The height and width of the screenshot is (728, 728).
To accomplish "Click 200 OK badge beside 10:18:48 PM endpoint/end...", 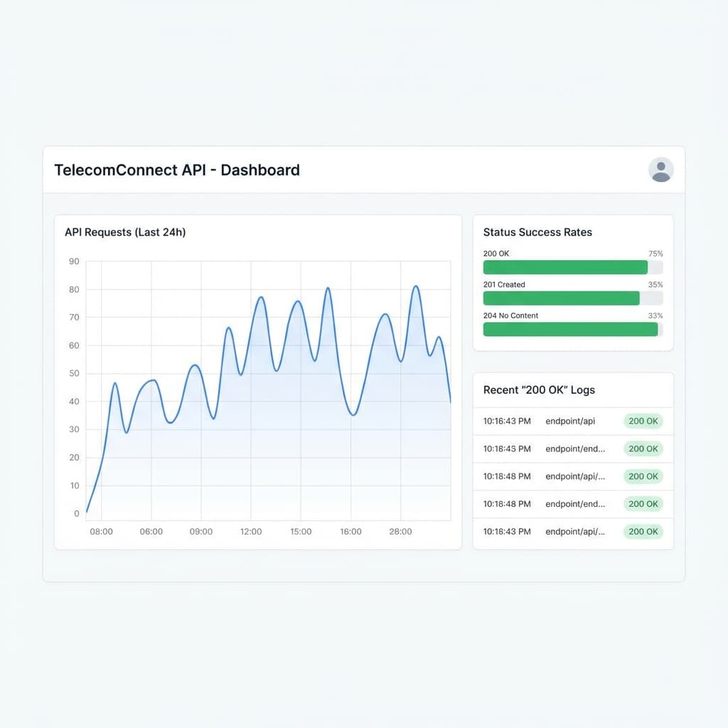I will point(643,504).
